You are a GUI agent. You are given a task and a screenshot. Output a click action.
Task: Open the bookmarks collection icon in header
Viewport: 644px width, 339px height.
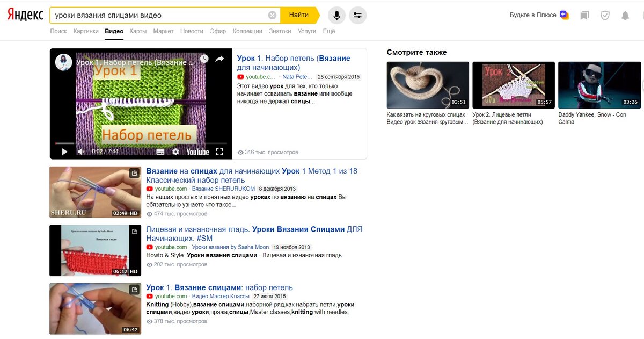point(584,15)
